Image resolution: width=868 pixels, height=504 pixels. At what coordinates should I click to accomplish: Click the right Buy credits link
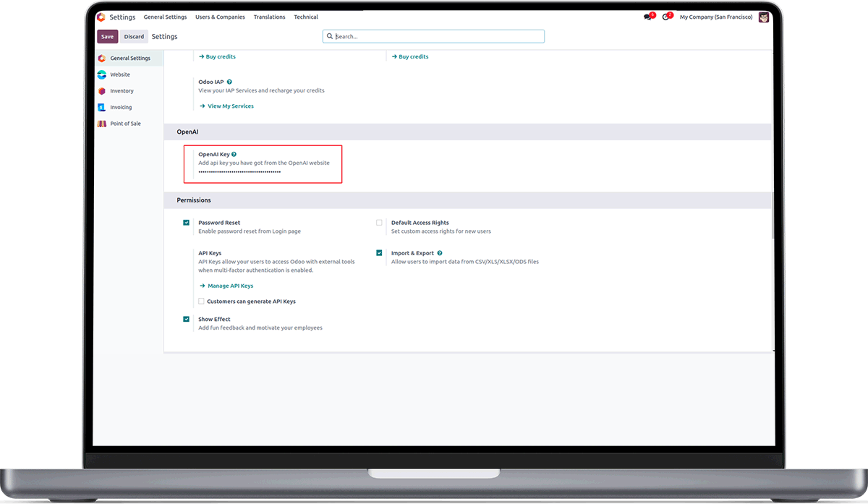410,56
